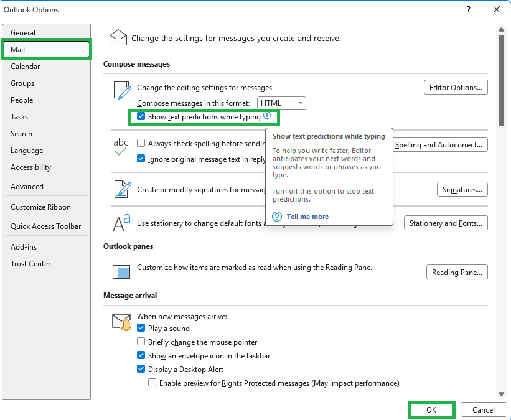Uncheck Show an envelope icon in taskbar

(x=141, y=355)
